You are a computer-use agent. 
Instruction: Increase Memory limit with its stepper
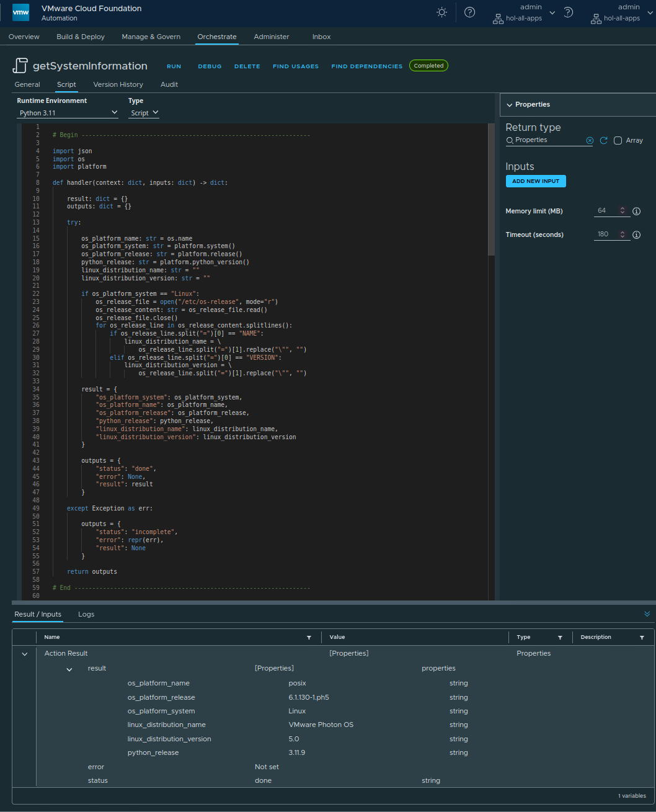623,208
